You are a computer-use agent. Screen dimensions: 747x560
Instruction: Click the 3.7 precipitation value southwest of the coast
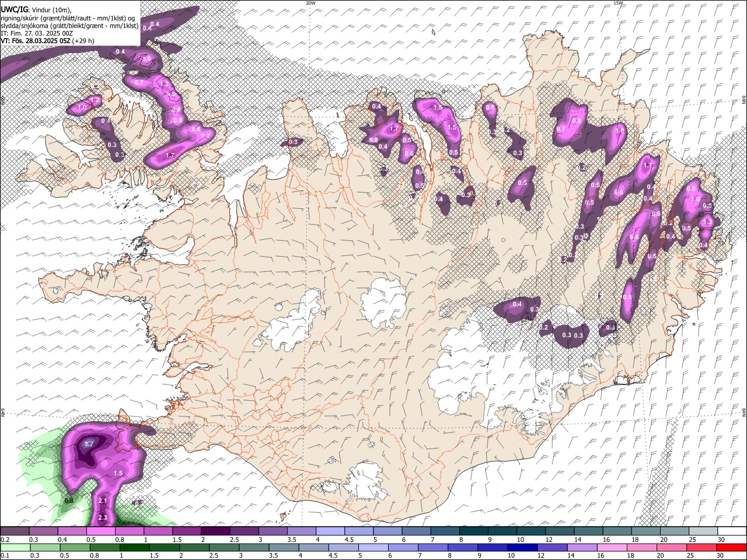point(89,444)
